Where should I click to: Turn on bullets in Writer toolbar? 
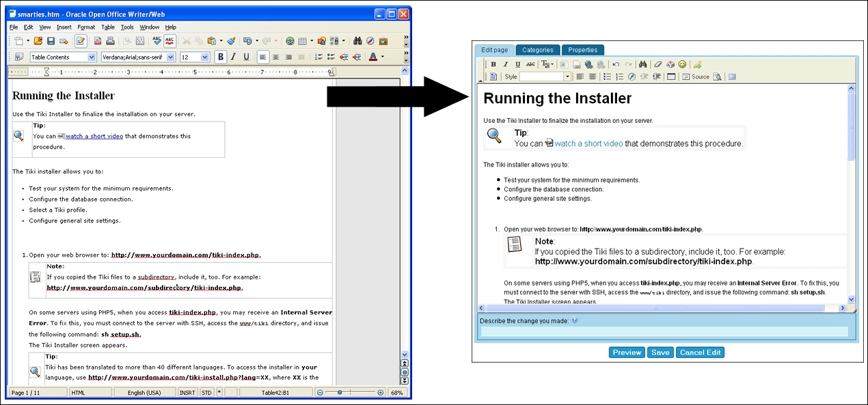[331, 57]
